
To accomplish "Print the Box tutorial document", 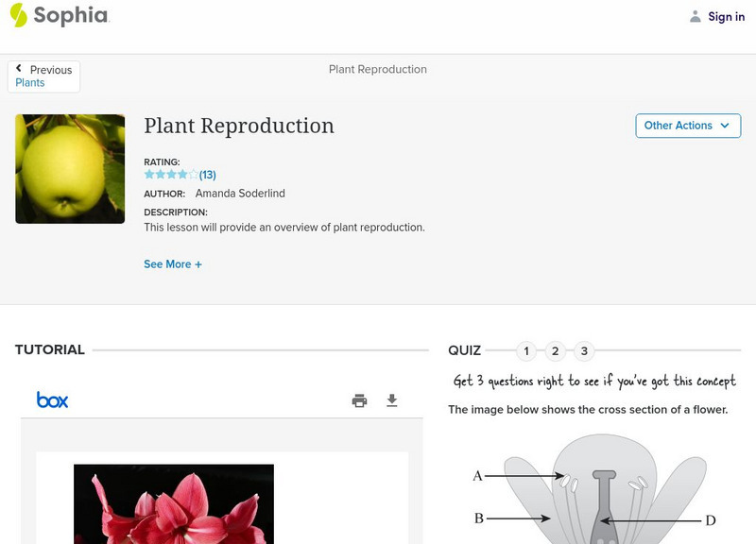I will [359, 400].
